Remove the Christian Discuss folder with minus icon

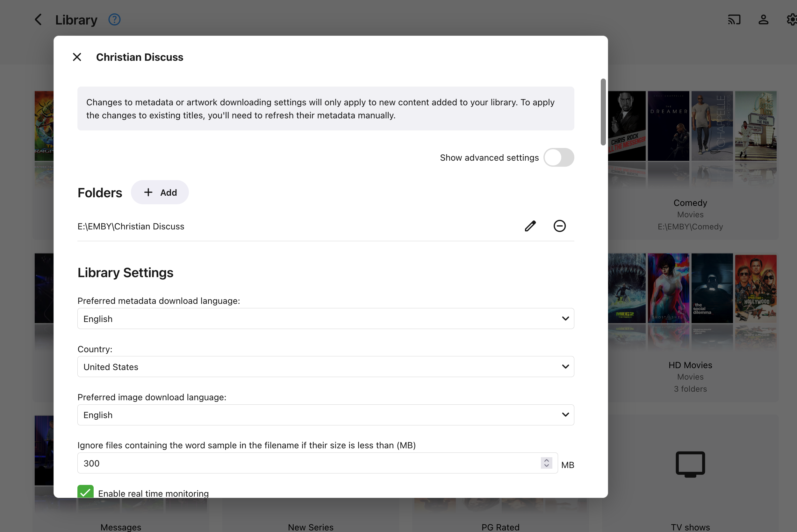tap(559, 226)
